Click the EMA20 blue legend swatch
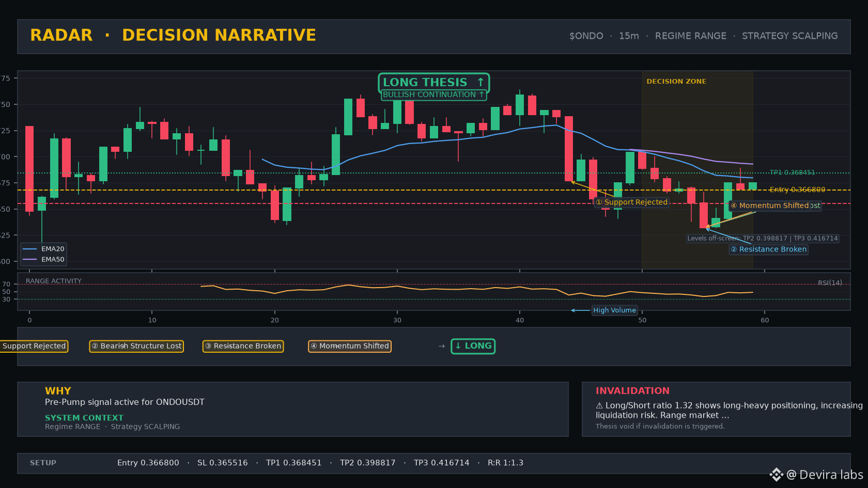This screenshot has width=868, height=488. pyautogui.click(x=30, y=249)
